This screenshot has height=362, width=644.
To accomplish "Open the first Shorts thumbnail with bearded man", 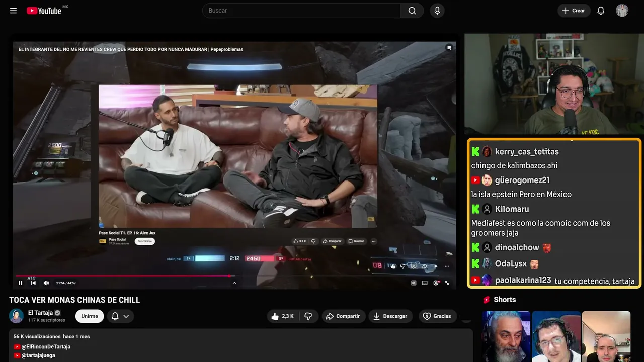I will pyautogui.click(x=506, y=336).
